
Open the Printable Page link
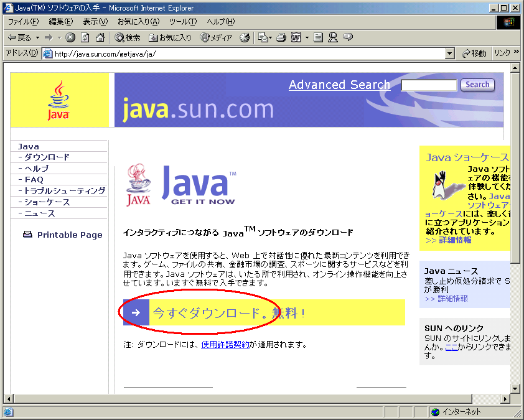[x=70, y=235]
